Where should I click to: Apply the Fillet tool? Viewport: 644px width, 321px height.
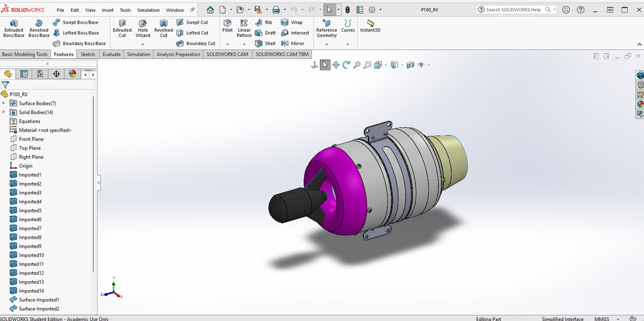pos(228,26)
